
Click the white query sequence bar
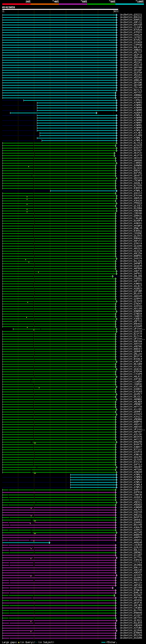point(60,10)
